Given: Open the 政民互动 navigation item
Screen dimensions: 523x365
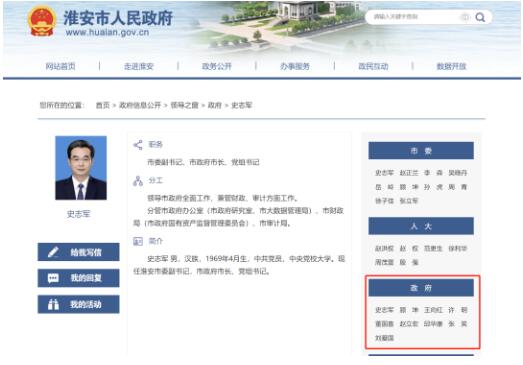Looking at the screenshot, I should point(373,66).
